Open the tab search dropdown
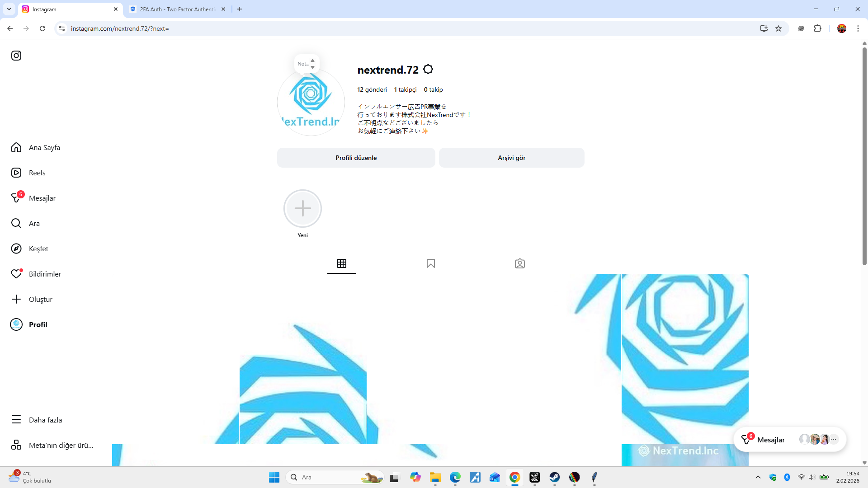868x488 pixels. click(x=9, y=9)
